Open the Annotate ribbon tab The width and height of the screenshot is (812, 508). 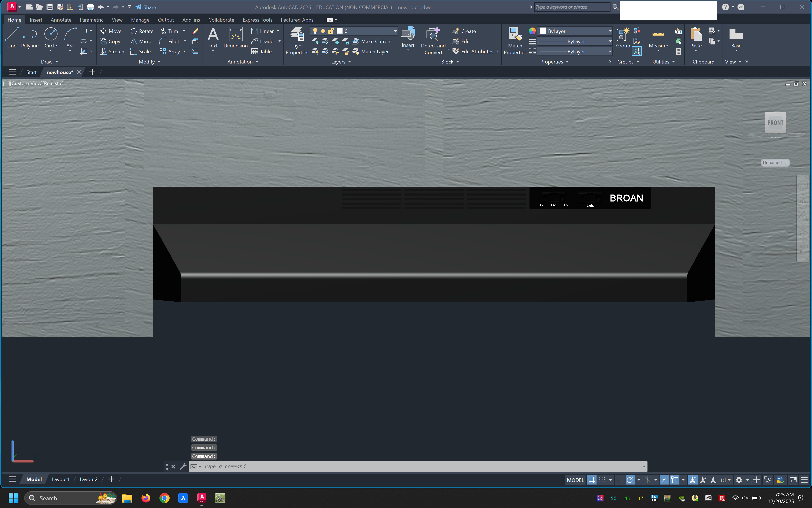[x=61, y=20]
